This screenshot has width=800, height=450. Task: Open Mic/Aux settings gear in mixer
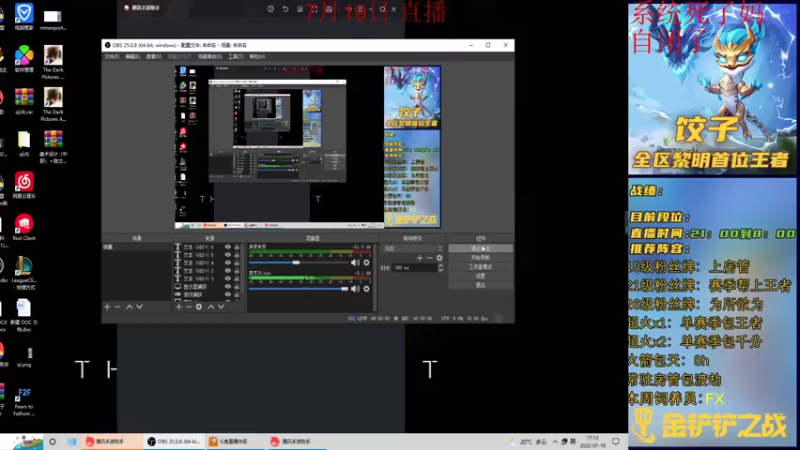(x=366, y=289)
